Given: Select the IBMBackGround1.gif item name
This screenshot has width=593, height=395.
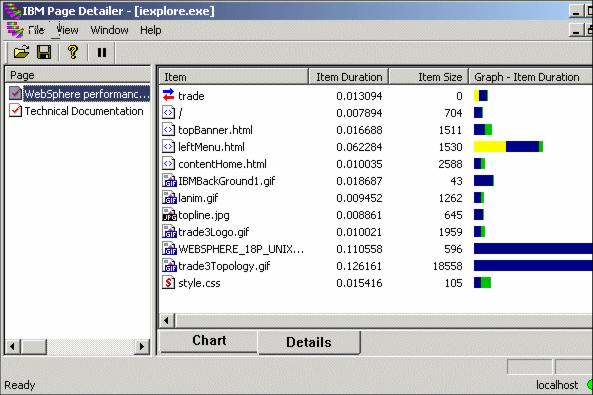Looking at the screenshot, I should coord(227,181).
